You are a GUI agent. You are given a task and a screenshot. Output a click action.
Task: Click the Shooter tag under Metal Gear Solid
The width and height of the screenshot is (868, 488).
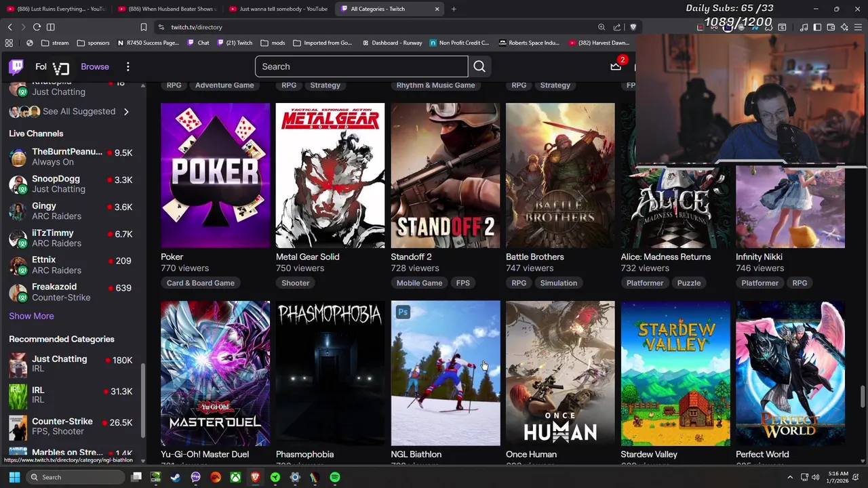tap(296, 283)
